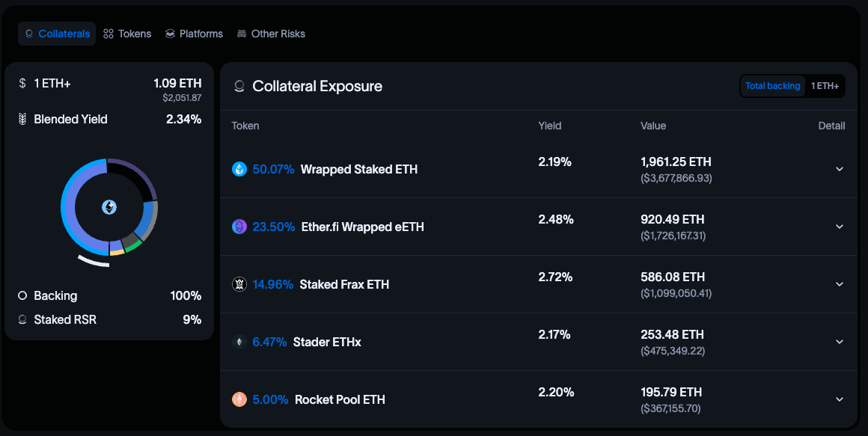Switch to the Tokens tab

coord(127,34)
